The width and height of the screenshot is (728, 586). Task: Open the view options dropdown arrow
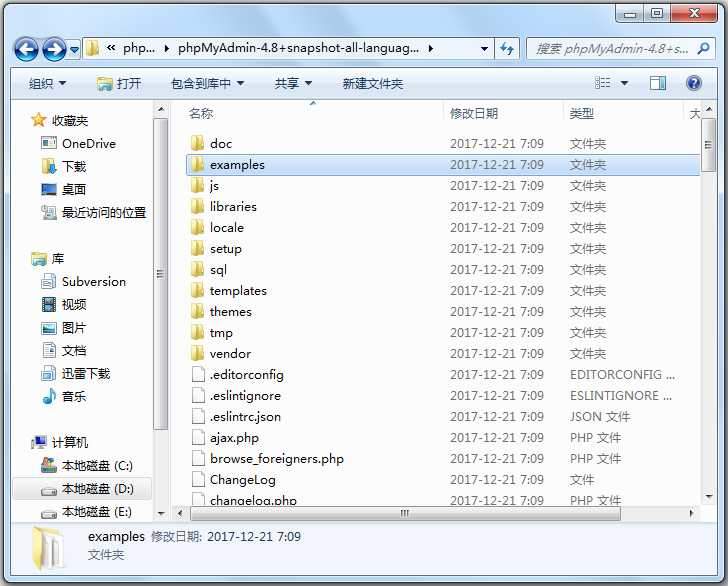pos(624,84)
